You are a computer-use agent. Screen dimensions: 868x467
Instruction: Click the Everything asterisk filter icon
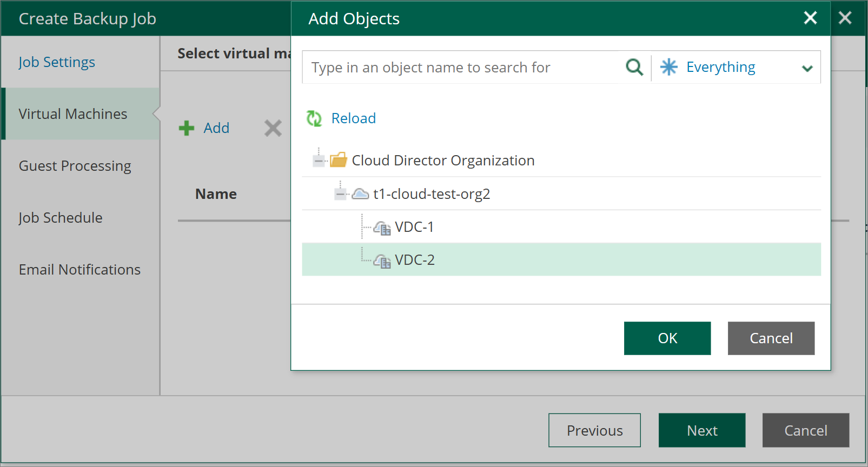[x=669, y=67]
